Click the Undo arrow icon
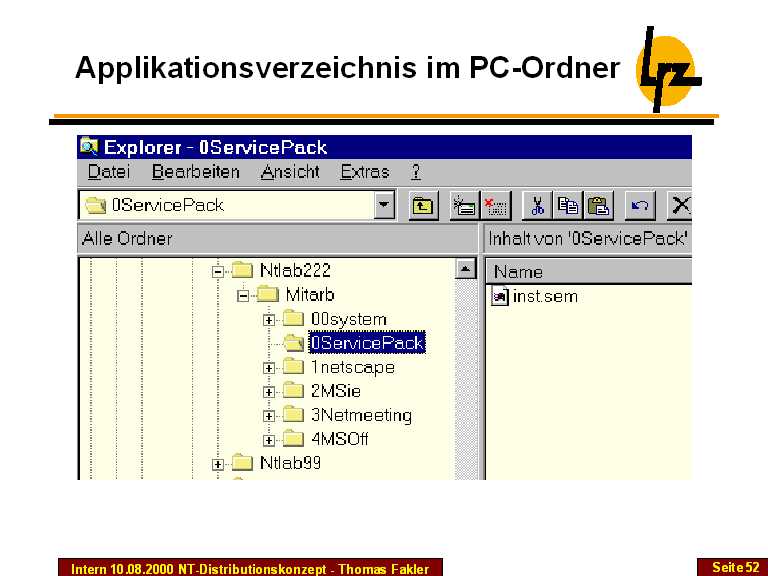This screenshot has height=576, width=768. 641,206
